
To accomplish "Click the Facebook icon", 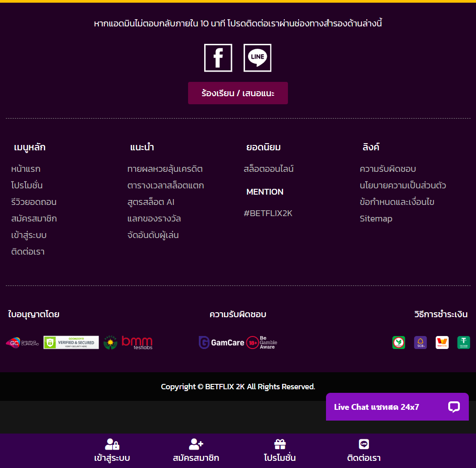I will click(218, 58).
